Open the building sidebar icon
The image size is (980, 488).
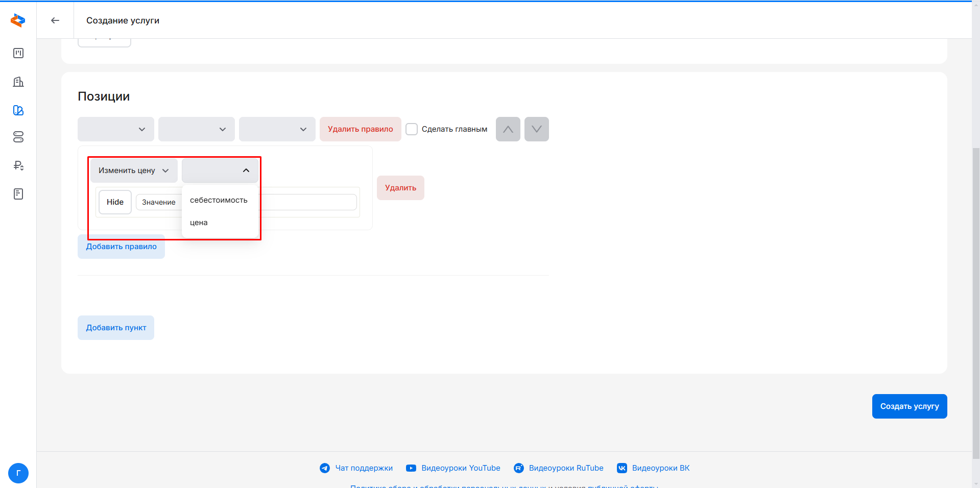click(18, 82)
